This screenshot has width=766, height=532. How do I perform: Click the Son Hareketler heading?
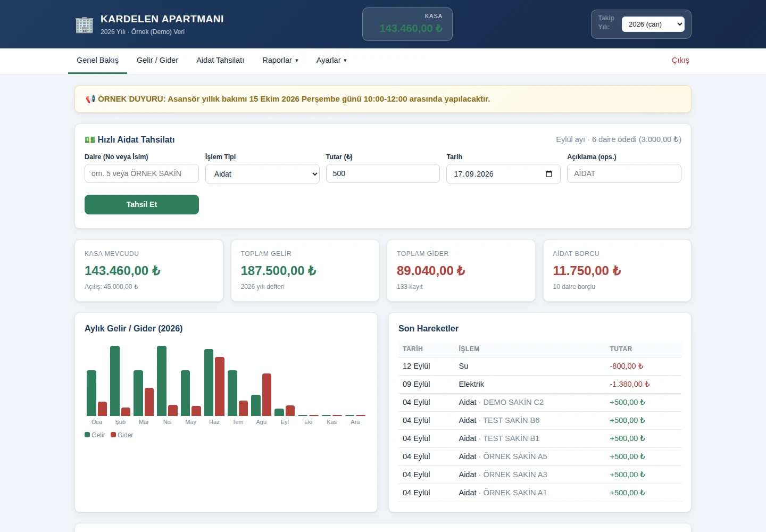point(428,328)
